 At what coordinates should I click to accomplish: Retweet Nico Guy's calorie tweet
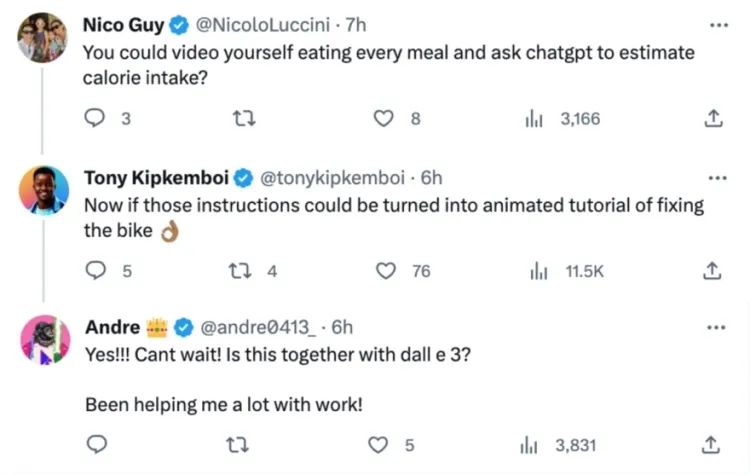(242, 119)
